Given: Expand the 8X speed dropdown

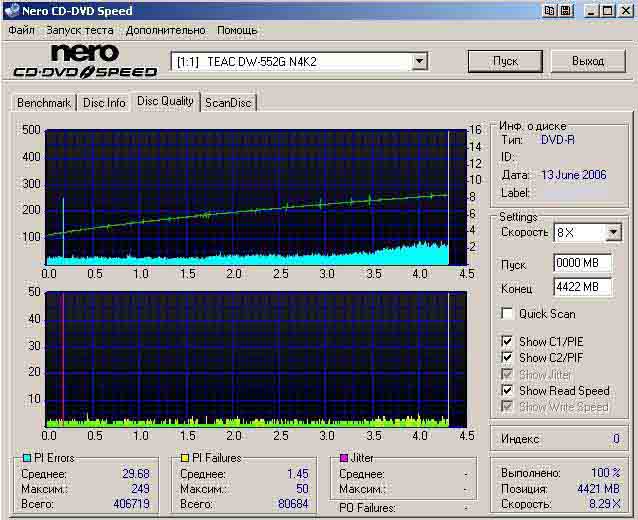Looking at the screenshot, I should (613, 233).
